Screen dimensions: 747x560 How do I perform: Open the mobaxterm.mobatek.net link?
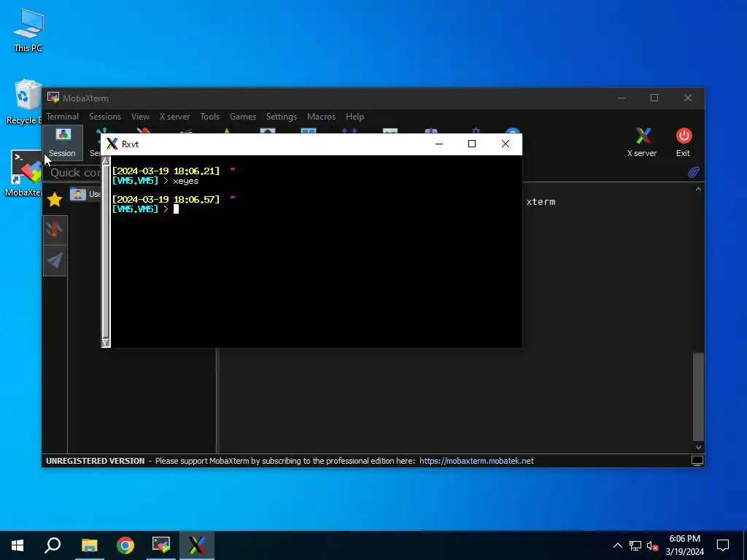click(x=476, y=461)
